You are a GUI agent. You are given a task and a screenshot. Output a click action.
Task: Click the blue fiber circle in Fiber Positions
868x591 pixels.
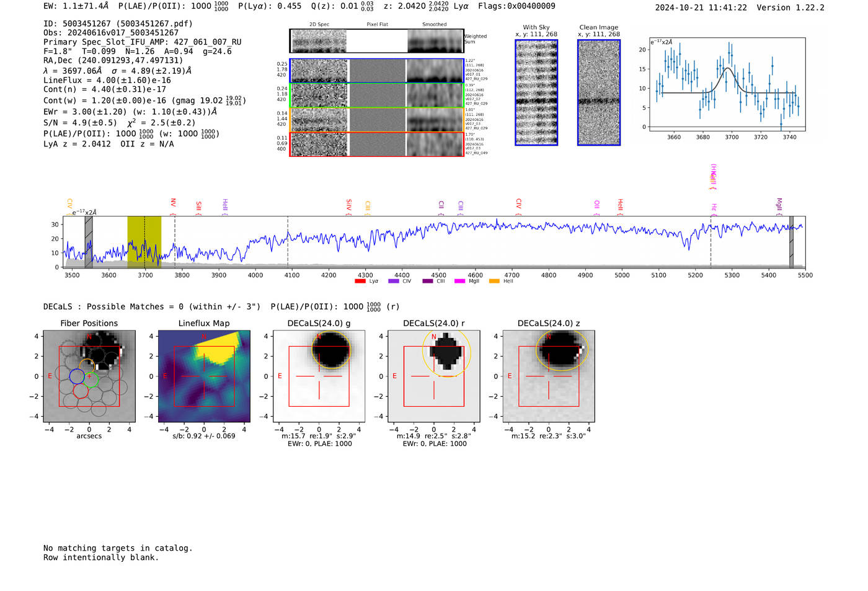[x=77, y=376]
